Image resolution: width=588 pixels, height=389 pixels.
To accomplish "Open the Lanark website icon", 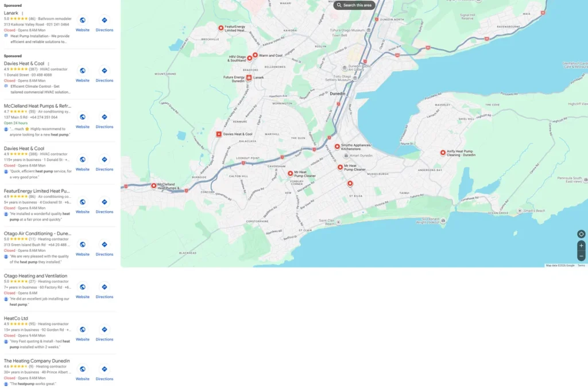I will coord(83,20).
